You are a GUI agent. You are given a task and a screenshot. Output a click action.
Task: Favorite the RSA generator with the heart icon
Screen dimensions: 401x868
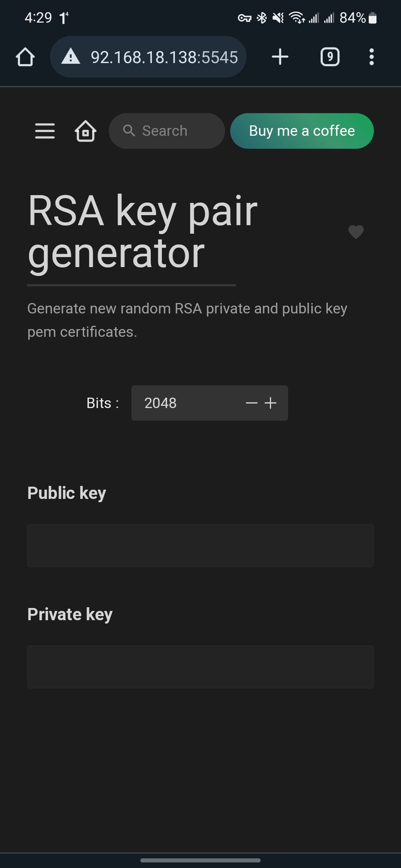click(x=356, y=233)
